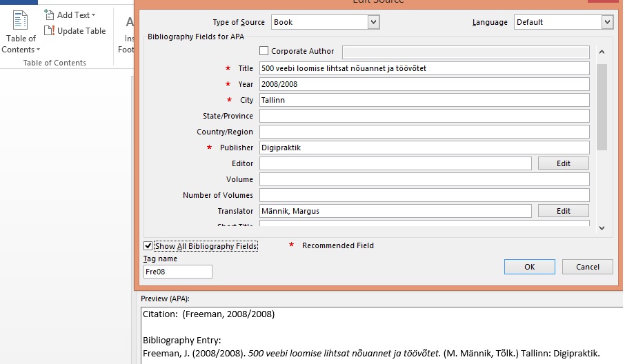Click the Bibliography Entry preview line
The height and width of the screenshot is (364, 625).
coord(371,353)
